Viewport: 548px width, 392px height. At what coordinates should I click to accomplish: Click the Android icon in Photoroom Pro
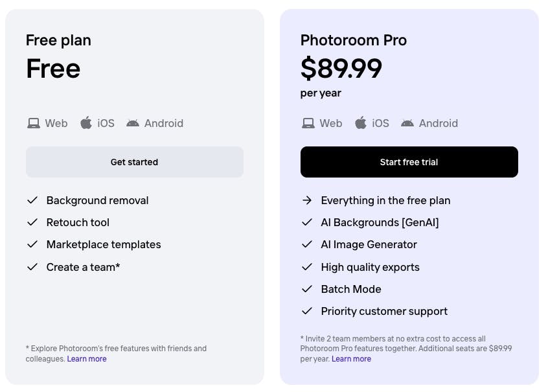[407, 123]
